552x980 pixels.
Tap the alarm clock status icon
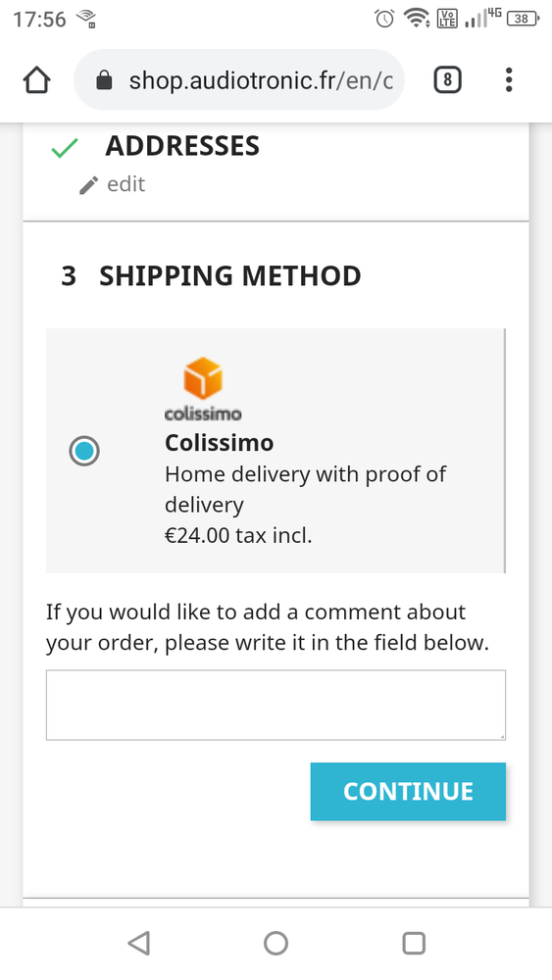(384, 19)
